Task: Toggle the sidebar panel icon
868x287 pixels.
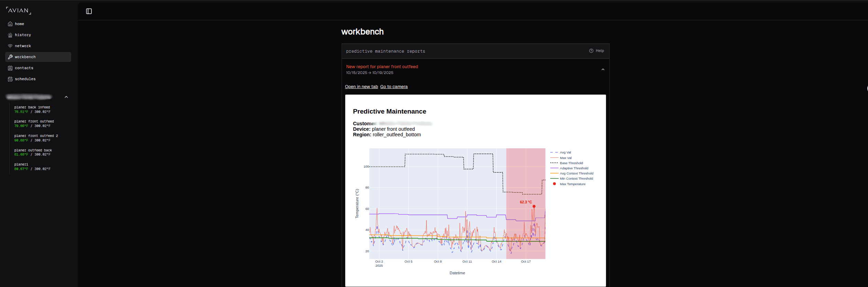Action: click(x=89, y=11)
